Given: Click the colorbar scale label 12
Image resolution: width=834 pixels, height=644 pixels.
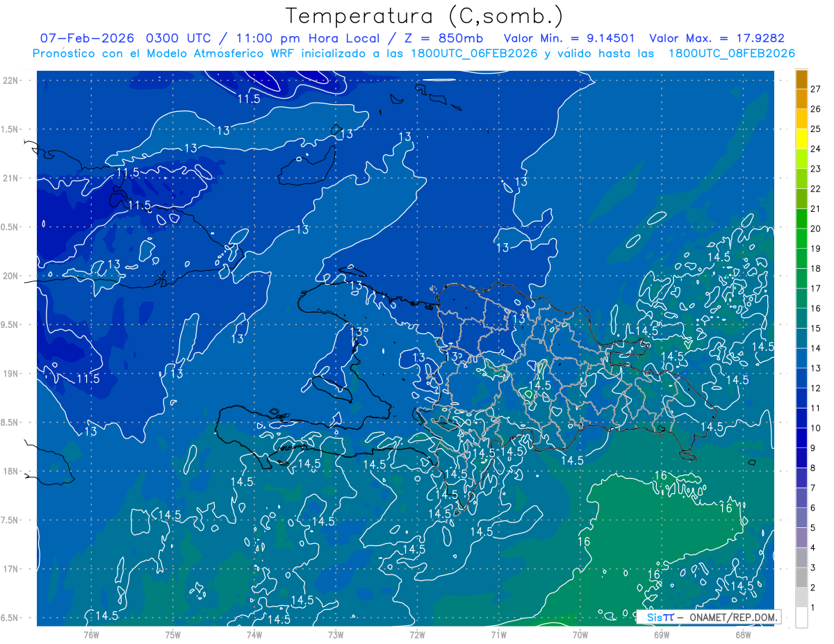Looking at the screenshot, I should coord(816,388).
